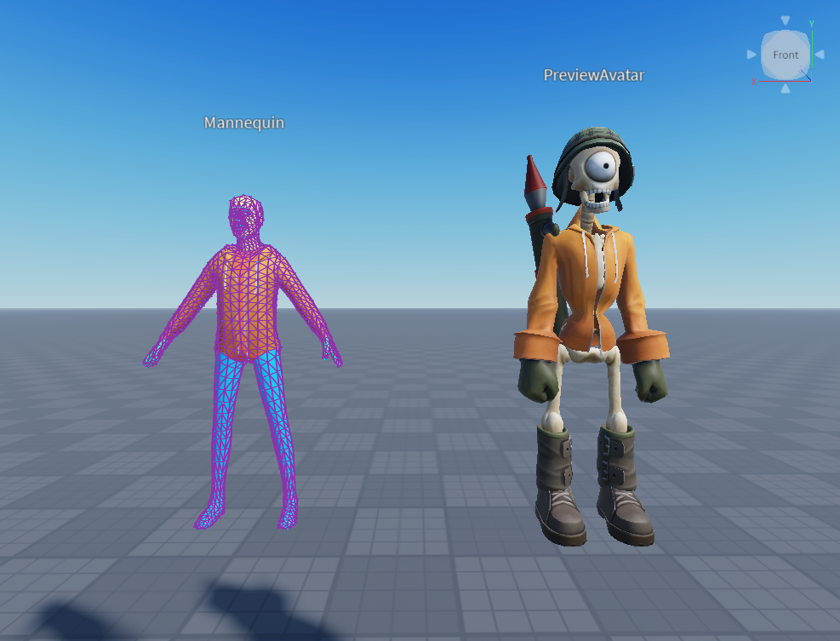Click the left arrow beside the view cube

(x=751, y=54)
